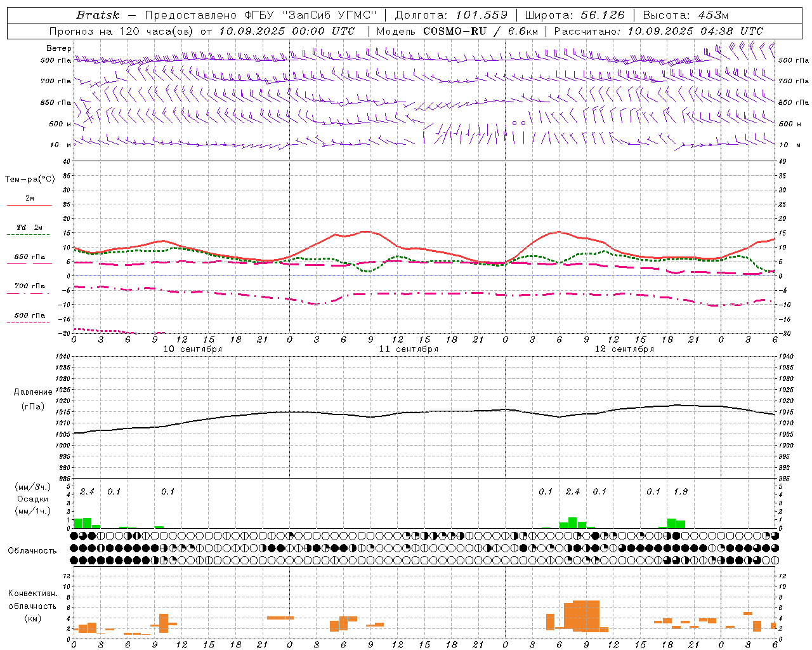
Task: Click the "Давление" pressure label
Action: click(x=33, y=392)
